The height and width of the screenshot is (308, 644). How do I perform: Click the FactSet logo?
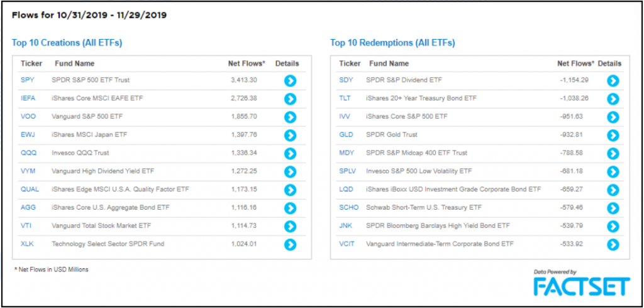(582, 286)
